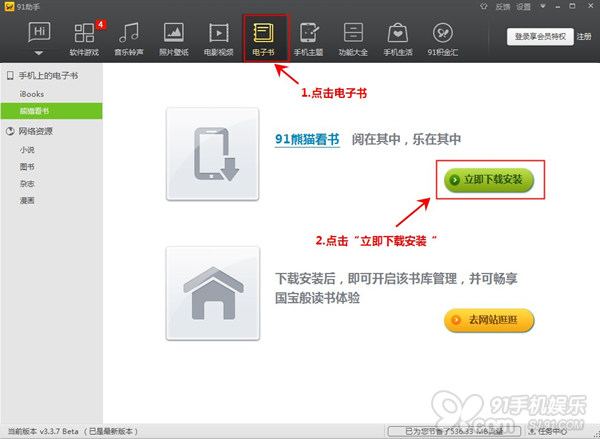Click the traffic saved 536.33 MB indicator
The height and width of the screenshot is (439, 600).
coord(454,431)
